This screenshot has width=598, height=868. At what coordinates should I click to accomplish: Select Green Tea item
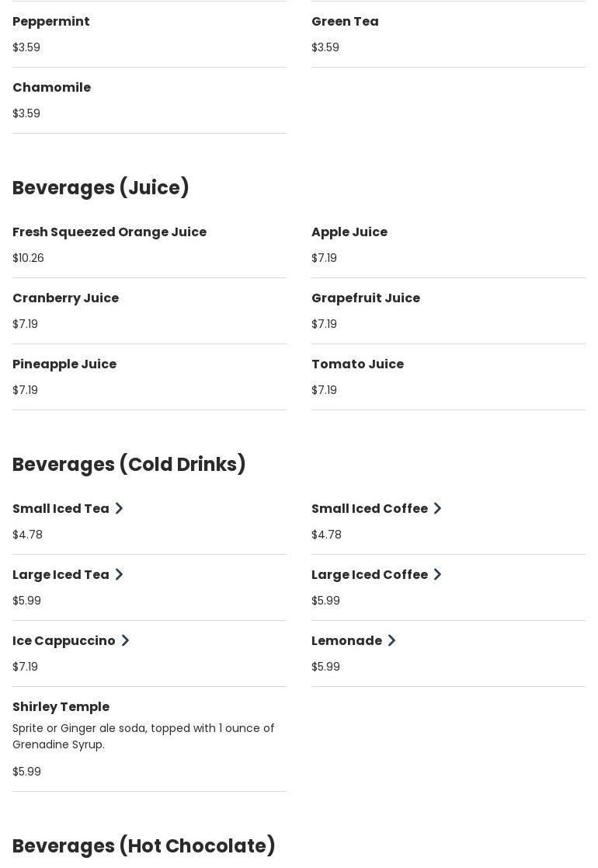coord(345,21)
